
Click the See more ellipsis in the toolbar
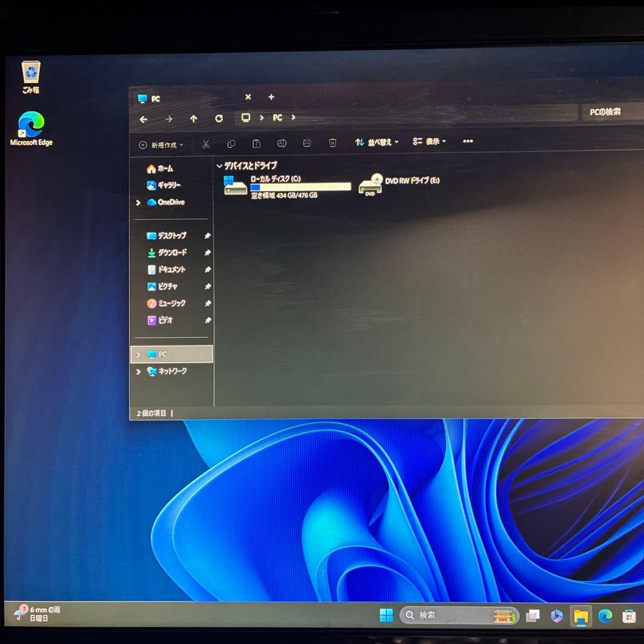tap(468, 141)
